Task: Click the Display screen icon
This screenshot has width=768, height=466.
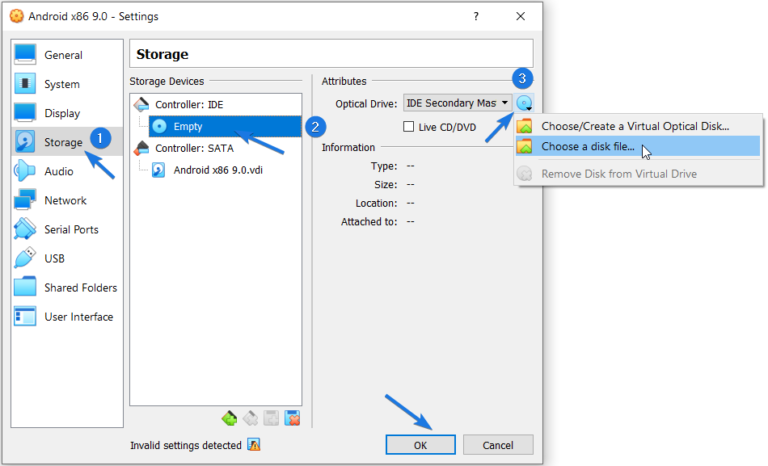Action: 25,113
